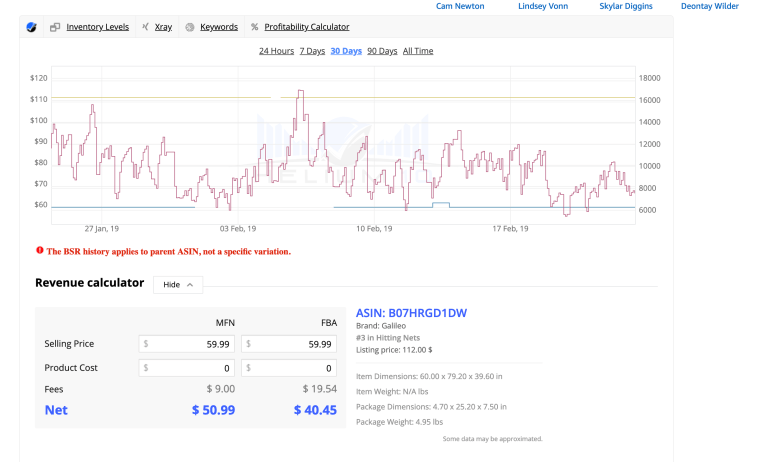Open Profitability Calculator tab
768x462 pixels.
(307, 27)
